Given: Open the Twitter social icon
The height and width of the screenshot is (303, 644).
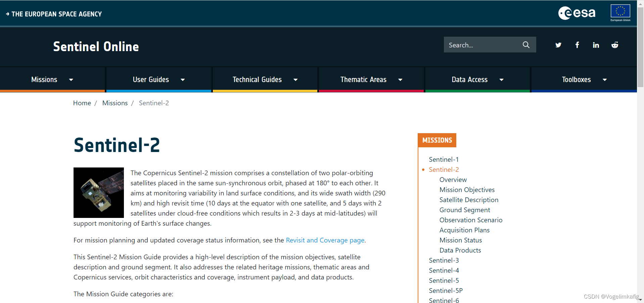Looking at the screenshot, I should (558, 45).
